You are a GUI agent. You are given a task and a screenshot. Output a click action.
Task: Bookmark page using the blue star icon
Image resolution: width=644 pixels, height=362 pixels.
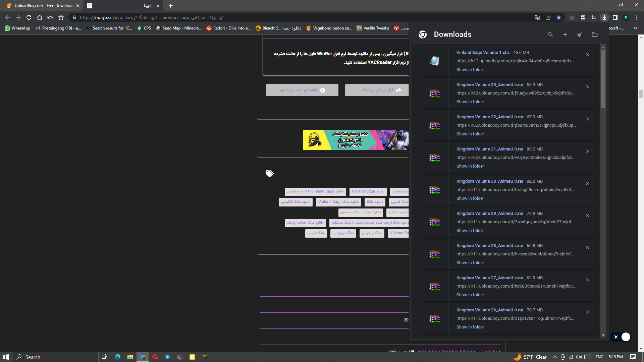tap(559, 17)
